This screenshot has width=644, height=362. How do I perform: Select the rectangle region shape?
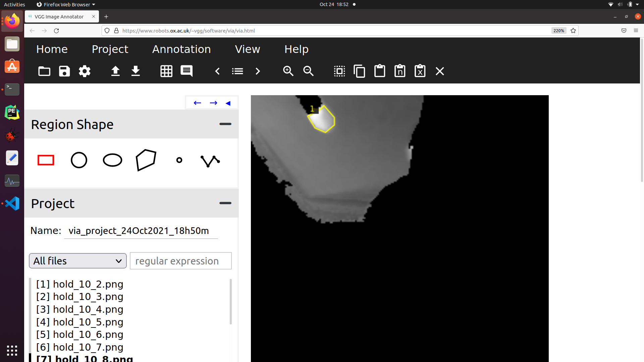point(46,160)
